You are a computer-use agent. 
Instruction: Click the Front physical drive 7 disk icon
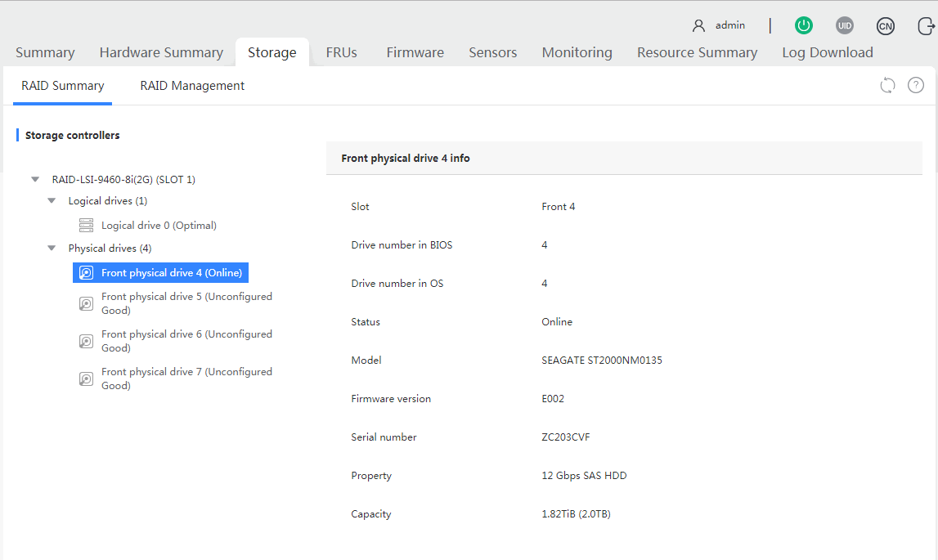tap(86, 379)
